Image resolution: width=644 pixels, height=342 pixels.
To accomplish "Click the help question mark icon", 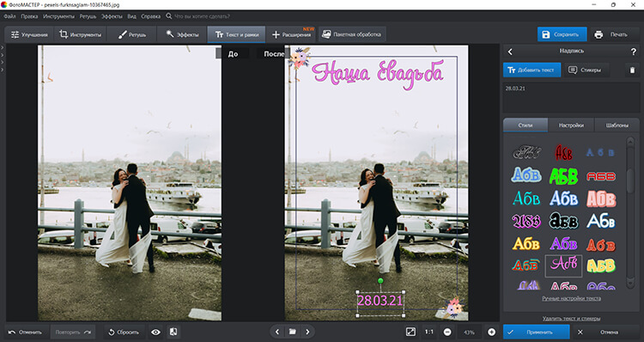I will [x=633, y=52].
